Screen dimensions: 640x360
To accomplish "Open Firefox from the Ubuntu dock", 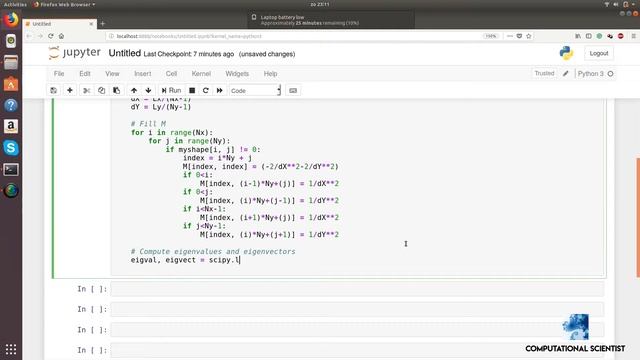I will click(11, 19).
